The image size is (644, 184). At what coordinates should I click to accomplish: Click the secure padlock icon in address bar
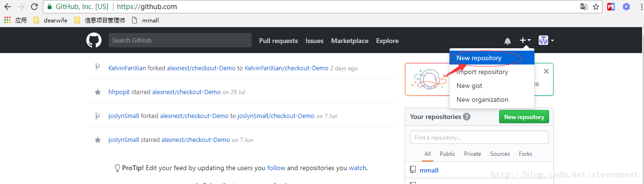click(x=49, y=7)
